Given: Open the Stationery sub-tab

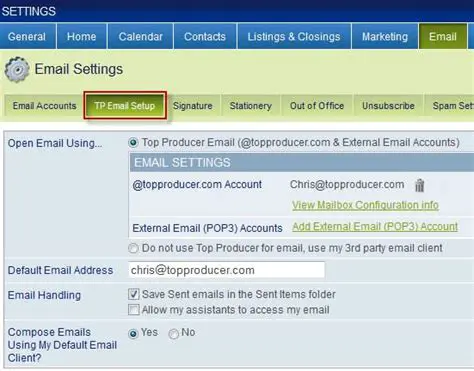Looking at the screenshot, I should coord(251,106).
